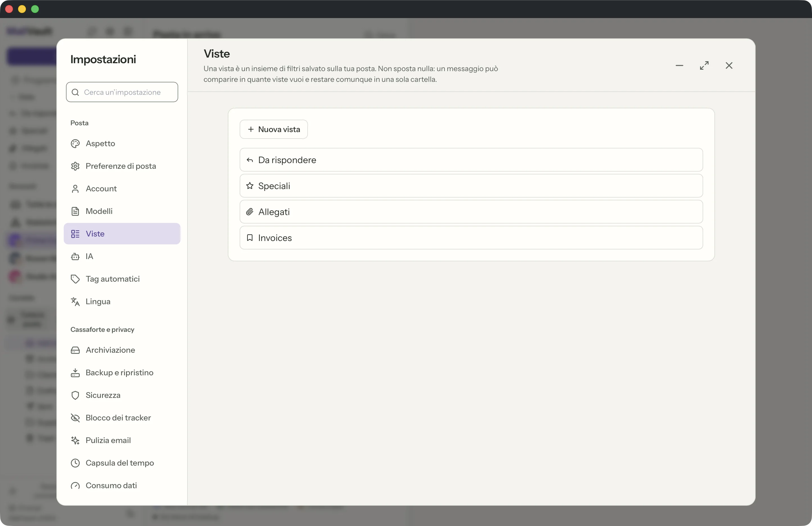Open the IA settings section
812x526 pixels.
(122, 256)
